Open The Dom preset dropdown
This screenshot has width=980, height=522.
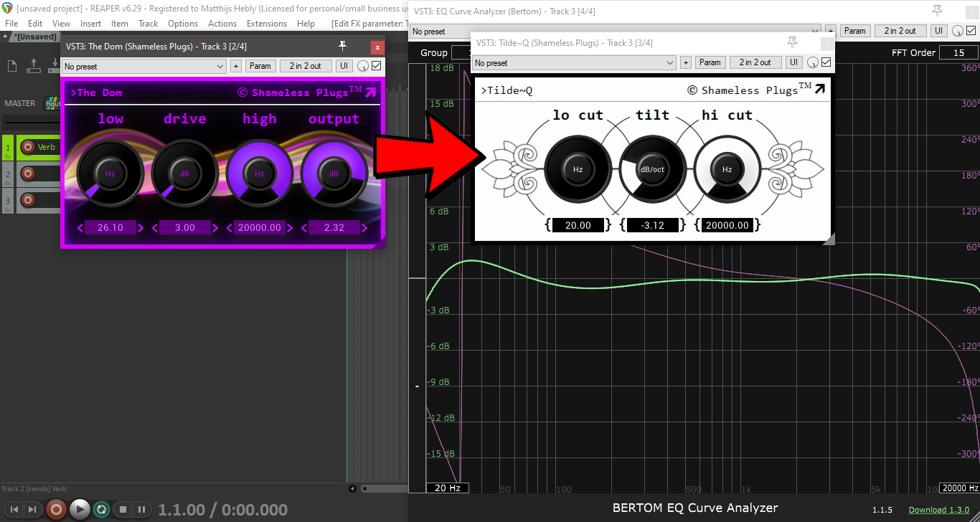pyautogui.click(x=144, y=66)
